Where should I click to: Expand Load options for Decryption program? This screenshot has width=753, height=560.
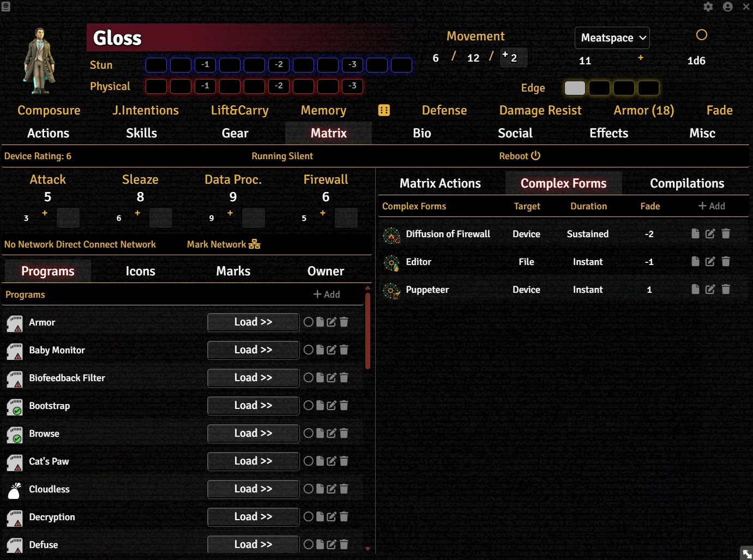tap(253, 517)
